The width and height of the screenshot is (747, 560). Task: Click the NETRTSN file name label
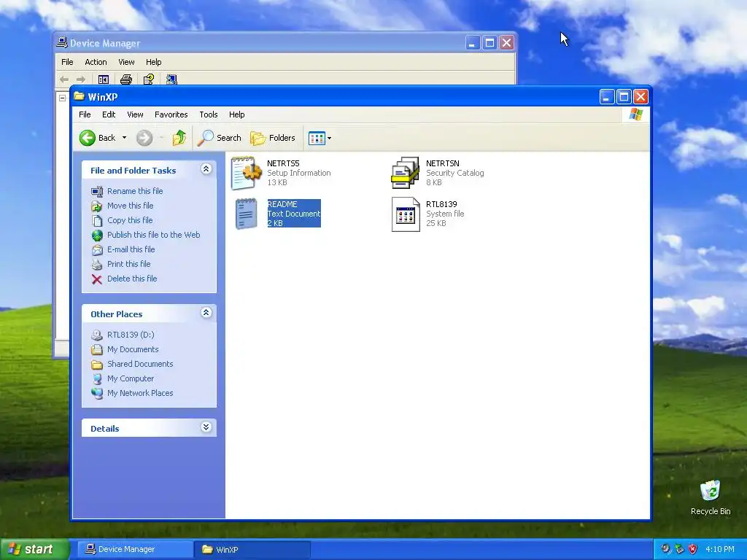(x=443, y=163)
